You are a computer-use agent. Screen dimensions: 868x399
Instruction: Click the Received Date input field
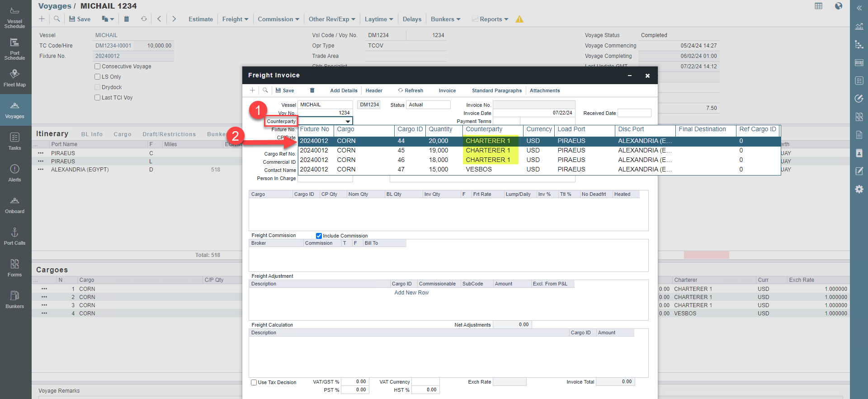click(634, 113)
